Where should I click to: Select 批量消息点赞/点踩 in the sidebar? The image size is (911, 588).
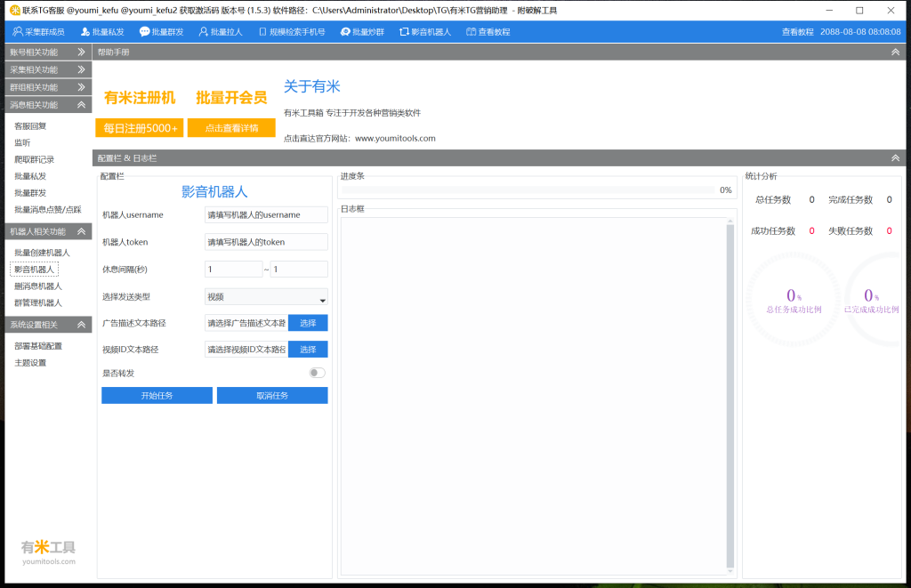pos(48,210)
